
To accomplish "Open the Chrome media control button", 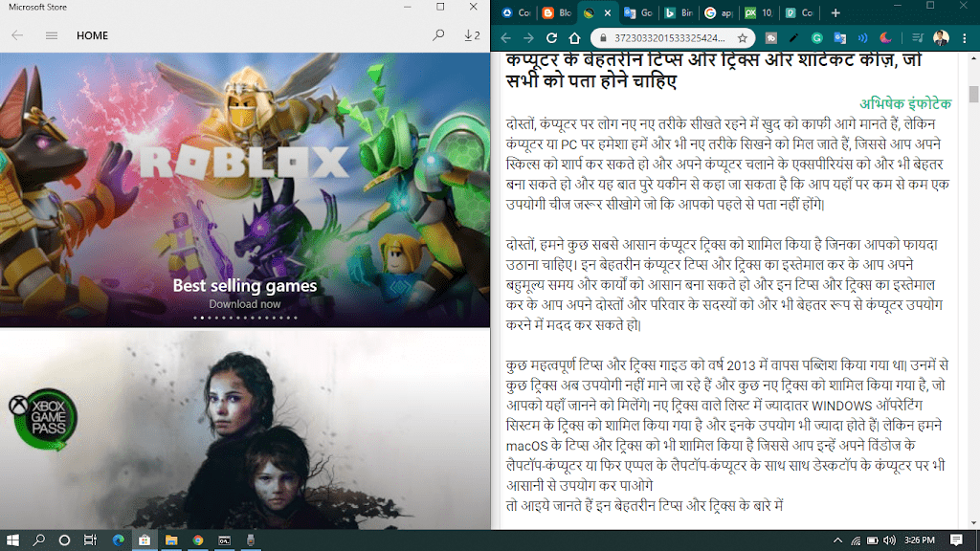I will 915,38.
